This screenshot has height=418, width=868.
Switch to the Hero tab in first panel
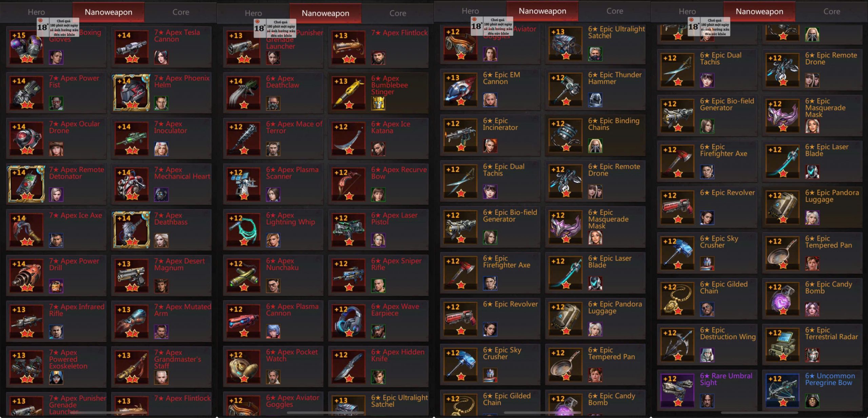click(36, 12)
